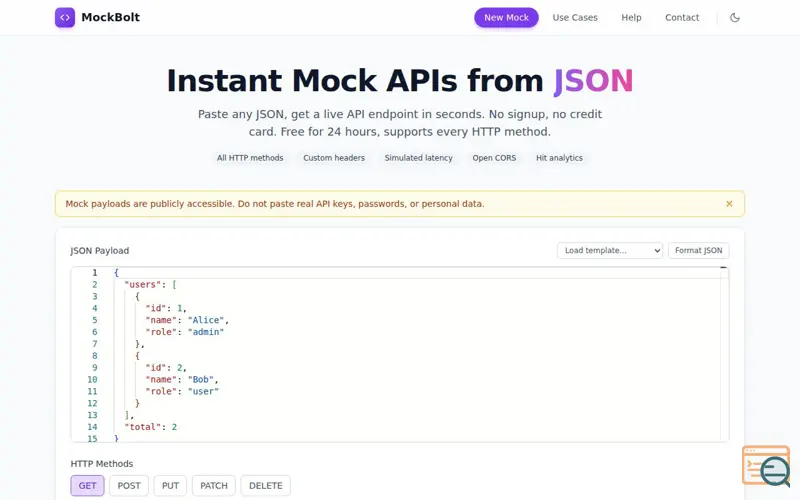Viewport: 800px width, 500px height.
Task: Click the HTTP Methods label
Action: [x=102, y=464]
